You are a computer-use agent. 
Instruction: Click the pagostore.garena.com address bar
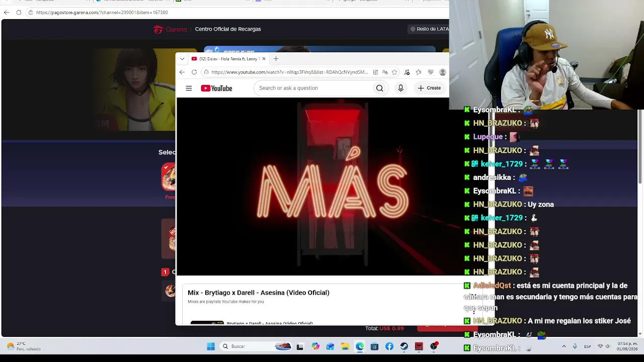102,13
